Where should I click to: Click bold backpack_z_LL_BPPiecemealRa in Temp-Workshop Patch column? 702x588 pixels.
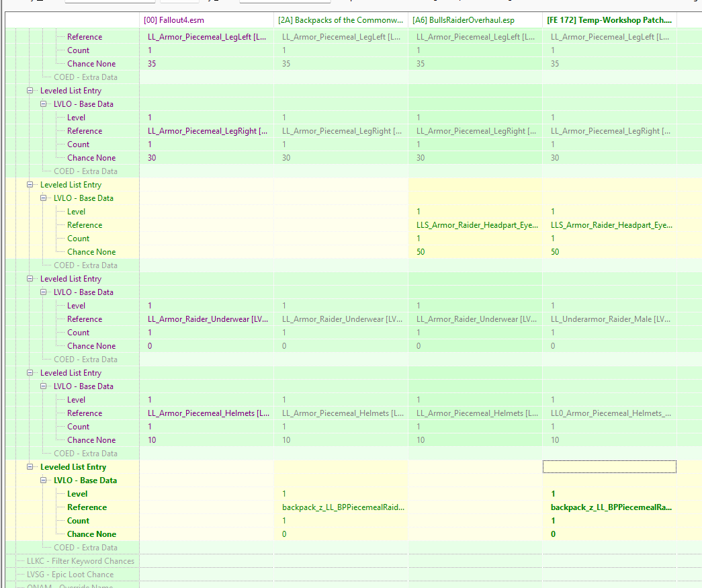pos(610,507)
